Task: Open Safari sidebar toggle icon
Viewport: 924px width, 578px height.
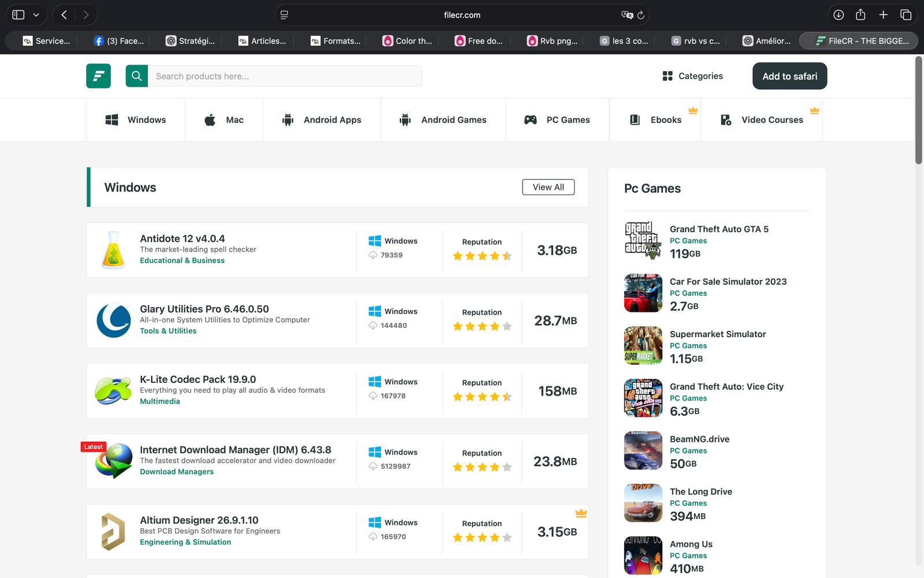Action: (x=18, y=15)
